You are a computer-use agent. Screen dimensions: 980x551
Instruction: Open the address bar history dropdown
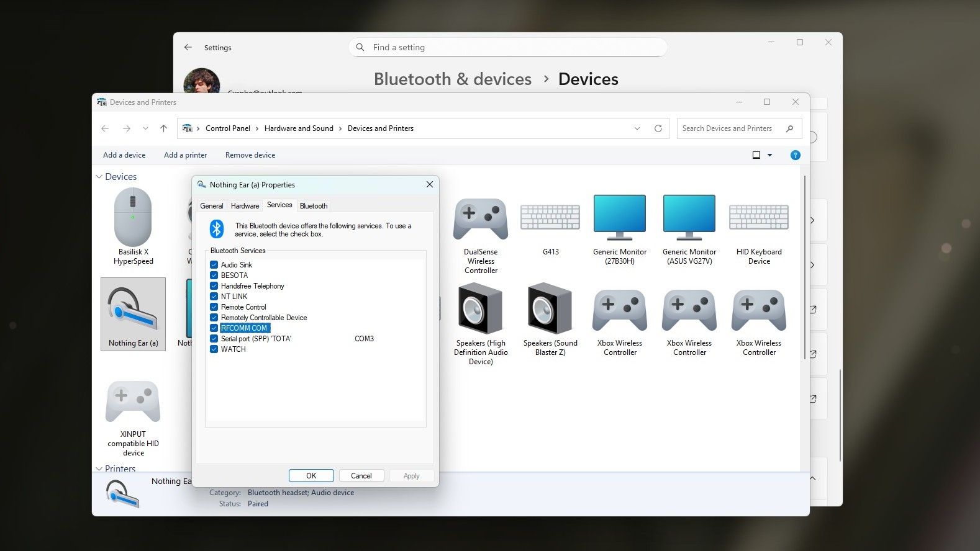[637, 128]
